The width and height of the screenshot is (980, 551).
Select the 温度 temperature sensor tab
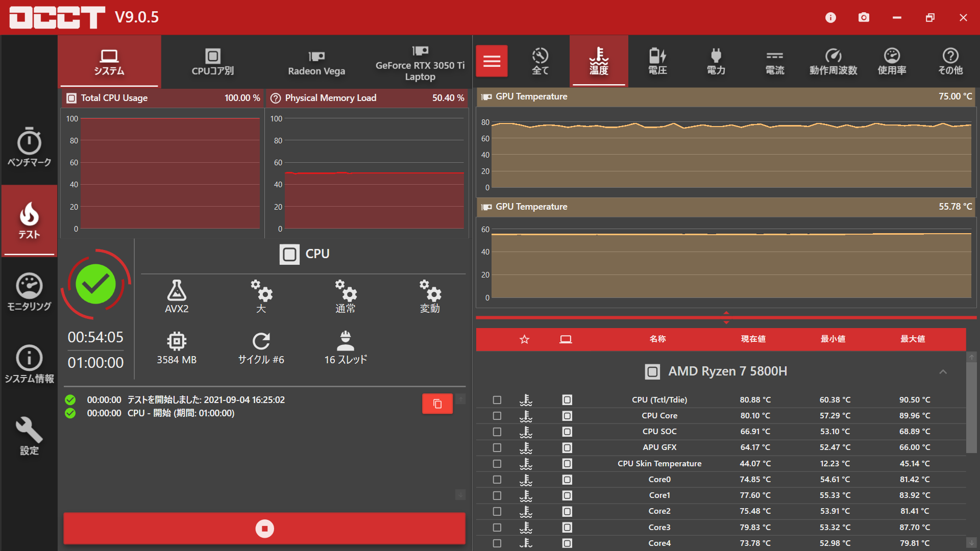click(599, 61)
